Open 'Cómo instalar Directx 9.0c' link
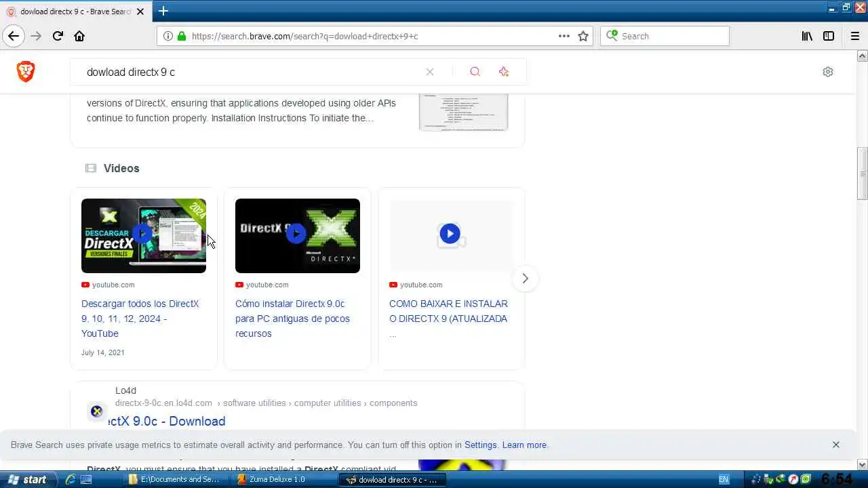 pyautogui.click(x=292, y=319)
